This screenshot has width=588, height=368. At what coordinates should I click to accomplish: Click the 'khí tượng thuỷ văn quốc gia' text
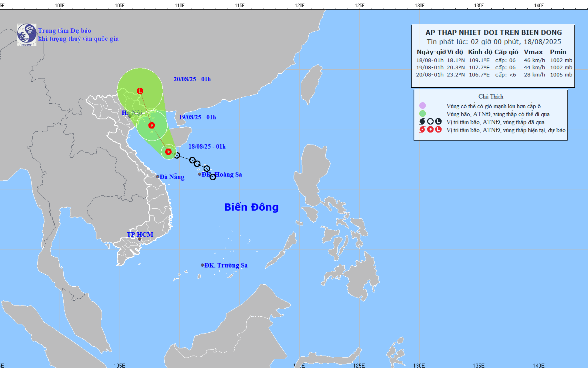tap(78, 39)
